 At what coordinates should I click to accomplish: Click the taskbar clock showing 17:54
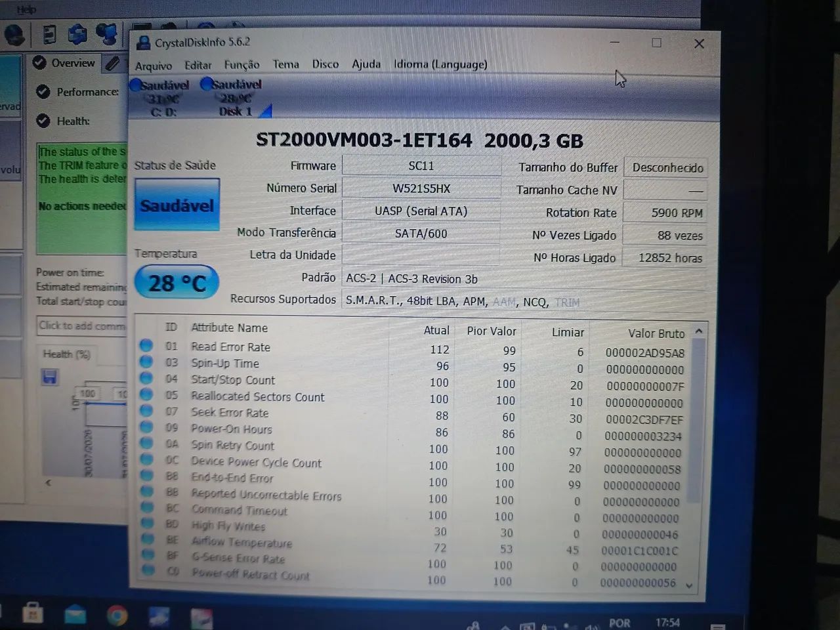pyautogui.click(x=667, y=622)
